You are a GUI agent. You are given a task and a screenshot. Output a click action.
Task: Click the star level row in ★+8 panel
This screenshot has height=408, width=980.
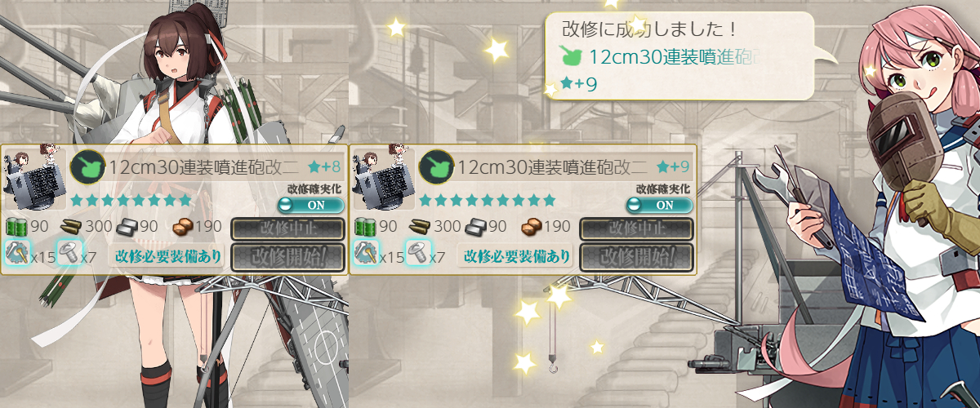tap(131, 200)
